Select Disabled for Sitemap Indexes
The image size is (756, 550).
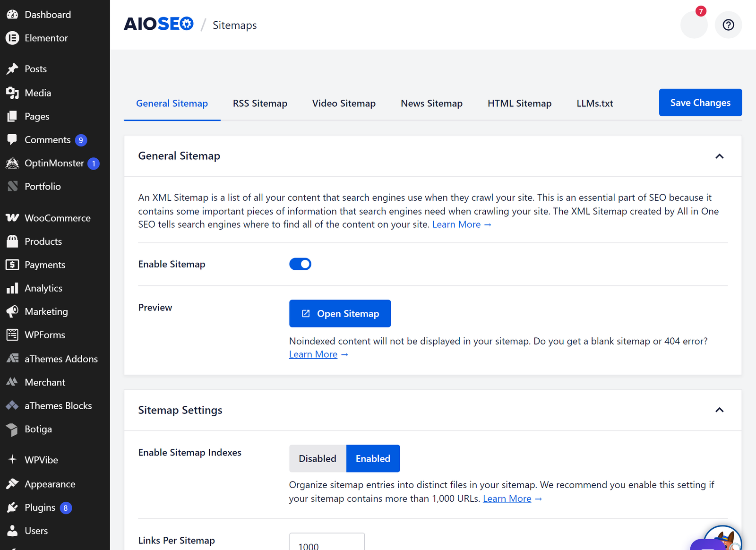318,458
